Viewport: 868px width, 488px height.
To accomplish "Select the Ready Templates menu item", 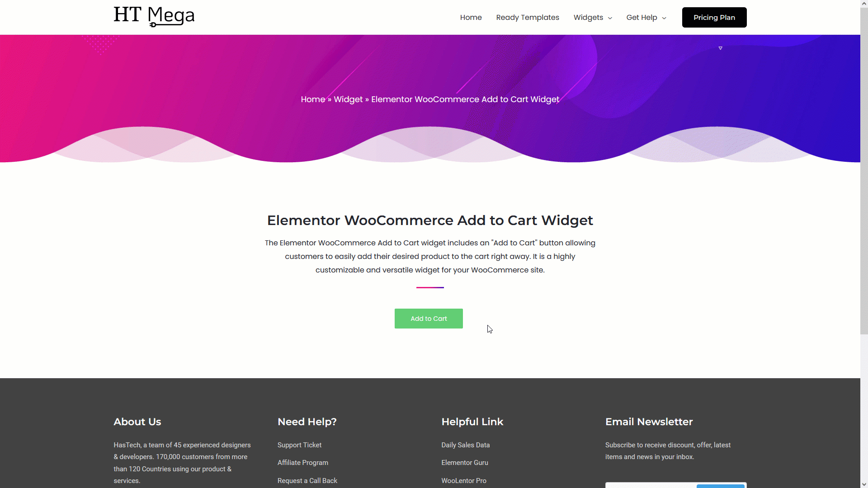I will [528, 17].
